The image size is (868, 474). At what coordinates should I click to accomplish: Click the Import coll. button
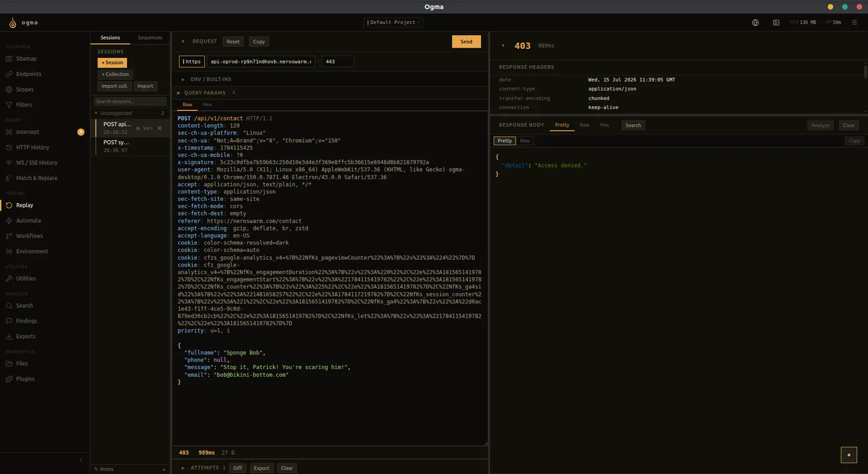[115, 86]
